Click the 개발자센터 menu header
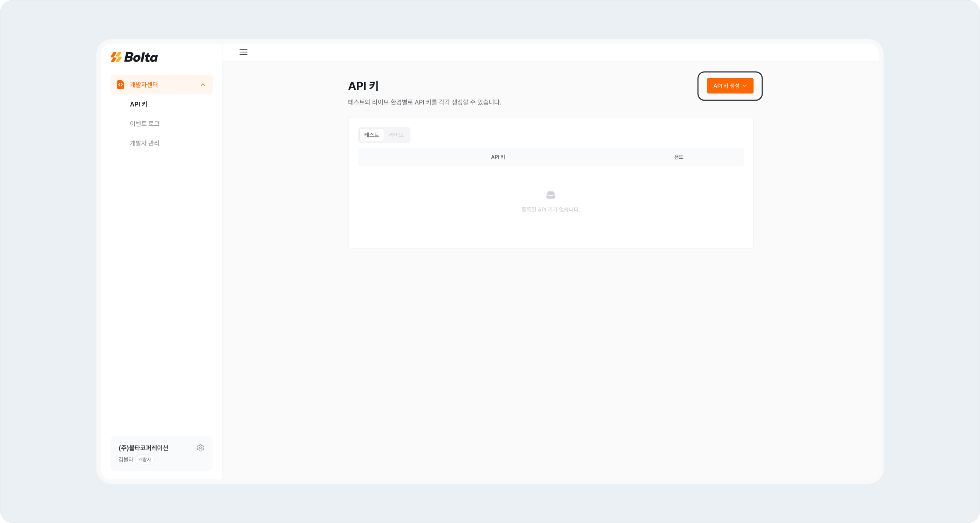Screen dimensions: 980x523 tap(143, 85)
